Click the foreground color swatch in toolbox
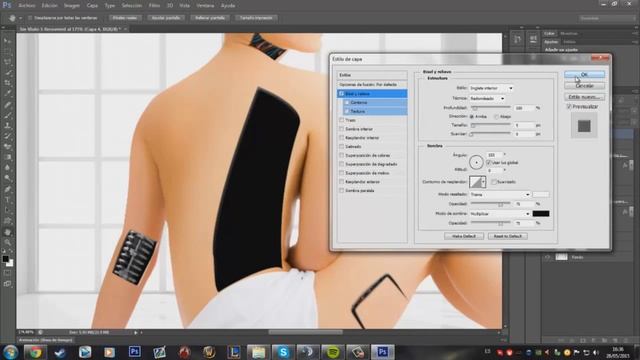The width and height of the screenshot is (640, 360). click(5, 259)
